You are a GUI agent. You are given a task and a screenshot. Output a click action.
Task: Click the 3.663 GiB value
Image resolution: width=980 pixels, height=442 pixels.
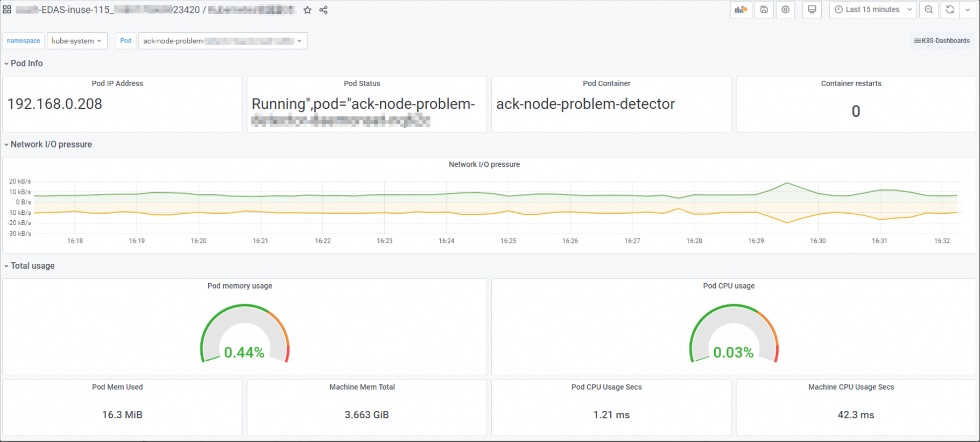point(367,415)
